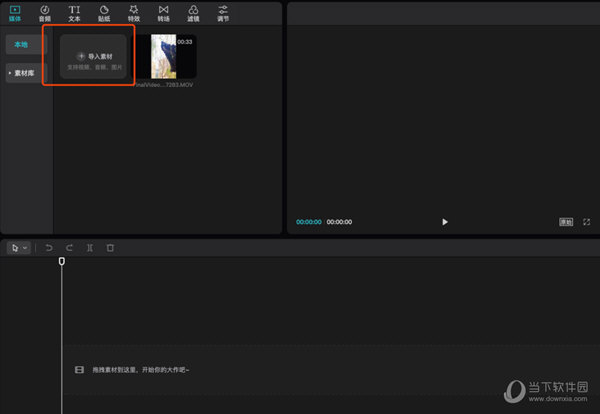Screen dimensions: 600x414
Task: Open the 调节 (Adjust) panel
Action: (x=223, y=12)
